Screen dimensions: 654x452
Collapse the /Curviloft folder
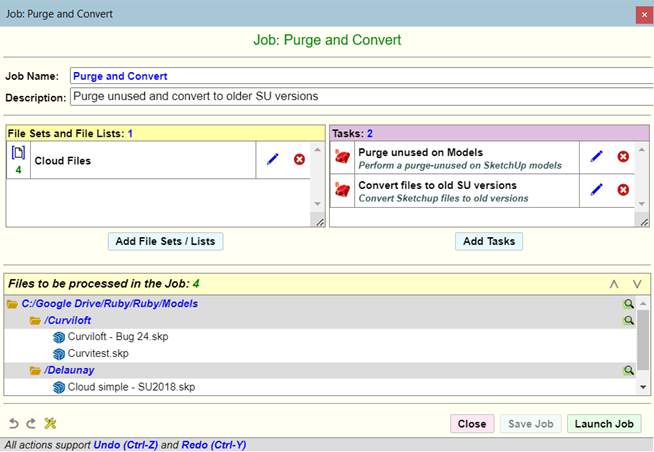click(36, 321)
